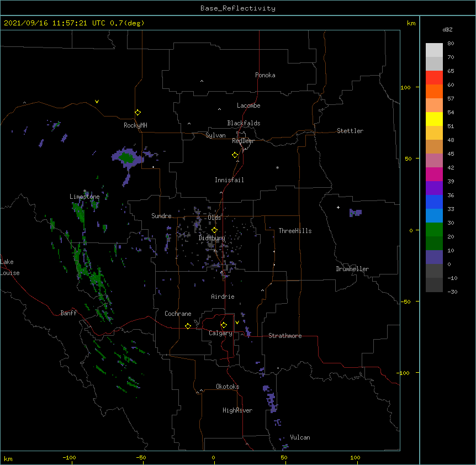Click the Vulcan label
The width and height of the screenshot is (476, 465).
[300, 437]
